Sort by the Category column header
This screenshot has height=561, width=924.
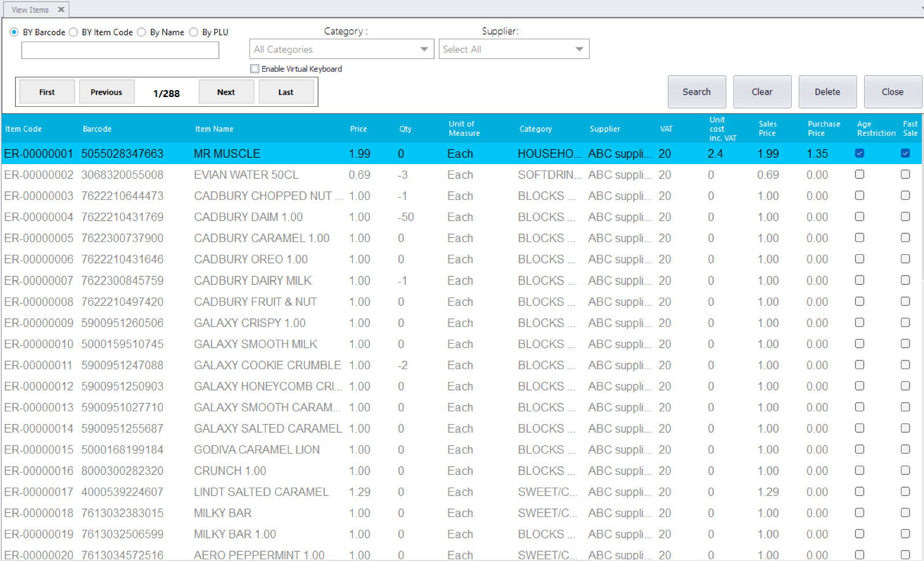pos(535,129)
